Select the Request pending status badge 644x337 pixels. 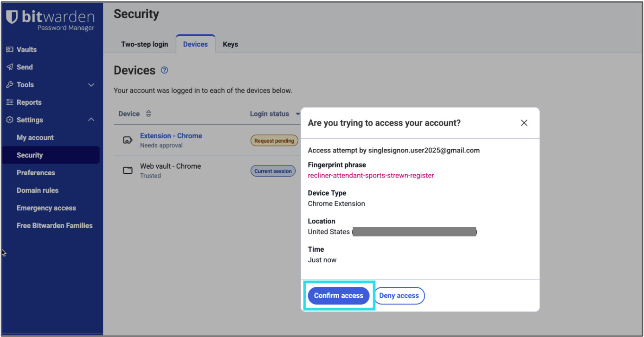(274, 140)
